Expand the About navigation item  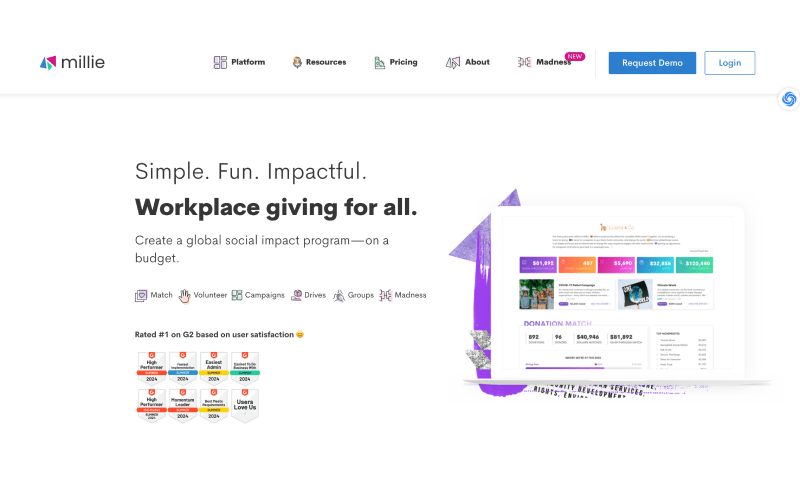pyautogui.click(x=467, y=62)
